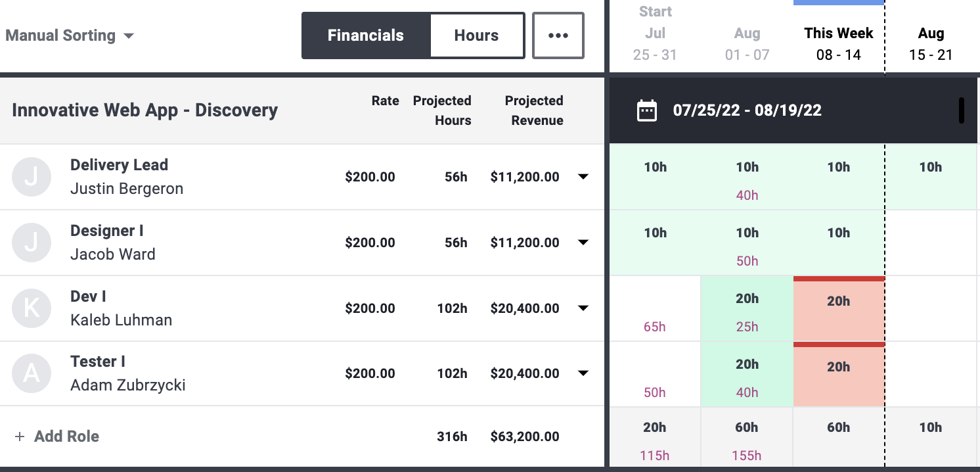The image size is (980, 472).
Task: Click the black vertical handle in the date header
Action: click(962, 110)
